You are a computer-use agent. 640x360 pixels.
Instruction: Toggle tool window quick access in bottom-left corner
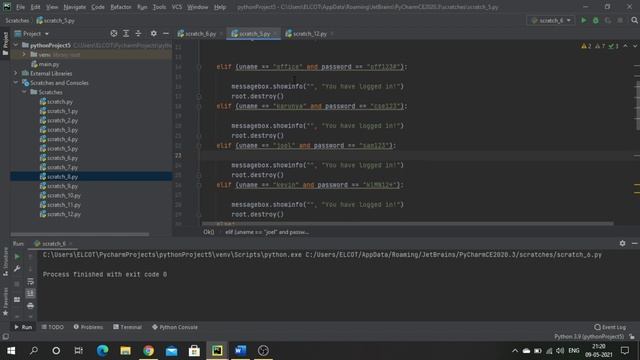5,337
